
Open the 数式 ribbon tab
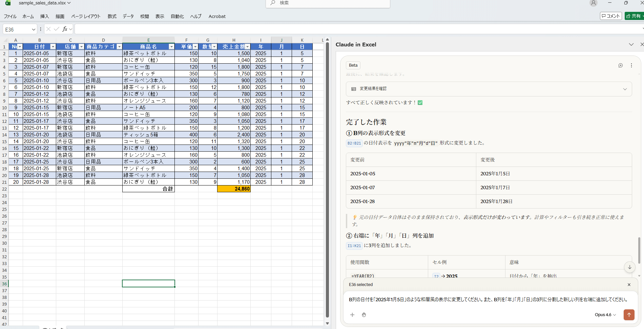(112, 16)
